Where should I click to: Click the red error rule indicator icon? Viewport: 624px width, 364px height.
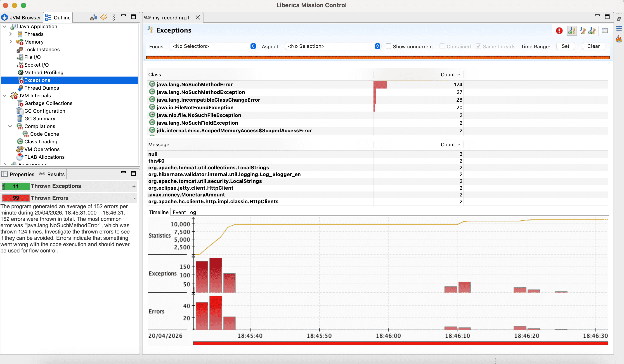pyautogui.click(x=559, y=31)
